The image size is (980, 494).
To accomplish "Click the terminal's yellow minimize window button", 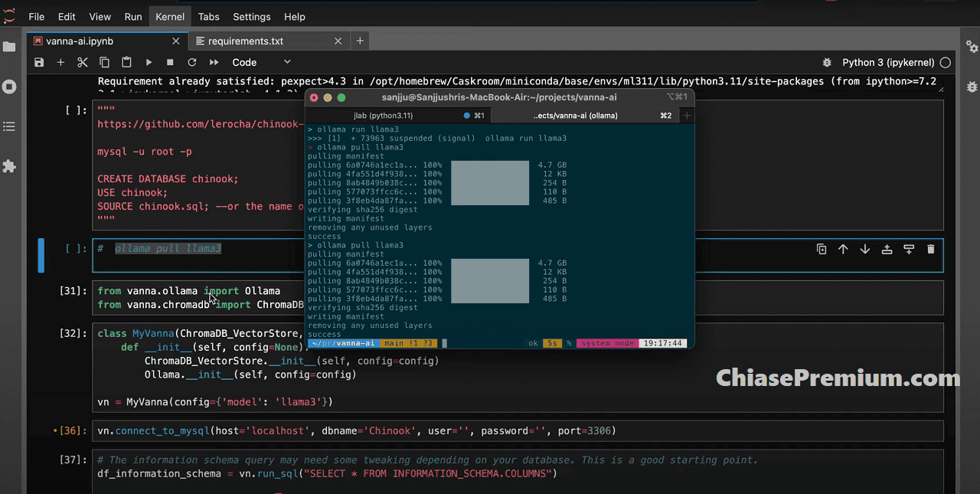I will coord(328,97).
